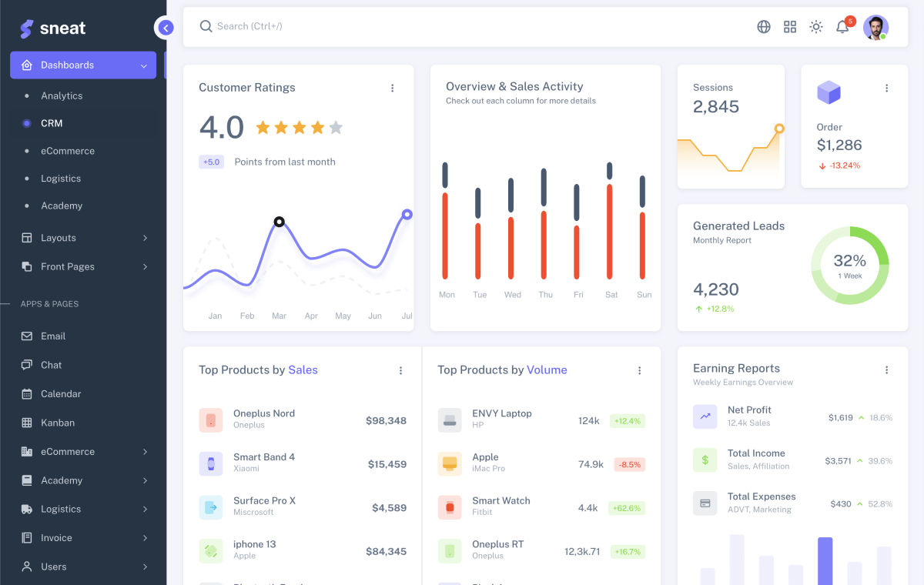Open the language selector globe icon
This screenshot has height=585, width=924.
click(763, 26)
